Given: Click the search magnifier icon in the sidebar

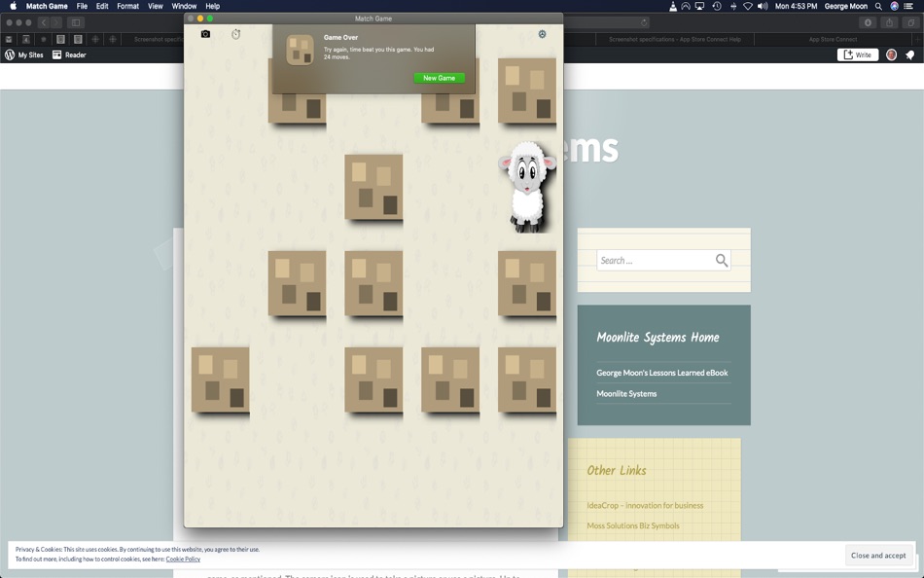Looking at the screenshot, I should (721, 260).
